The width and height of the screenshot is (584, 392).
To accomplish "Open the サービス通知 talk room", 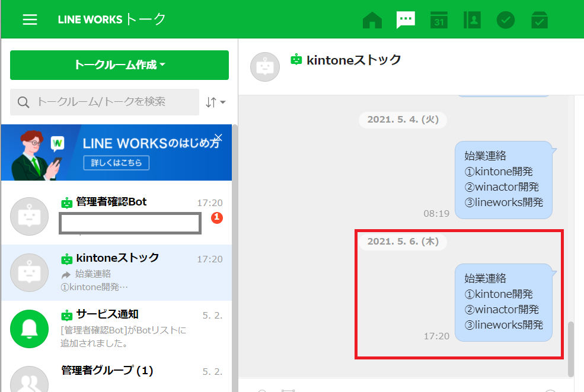I will pos(116,329).
